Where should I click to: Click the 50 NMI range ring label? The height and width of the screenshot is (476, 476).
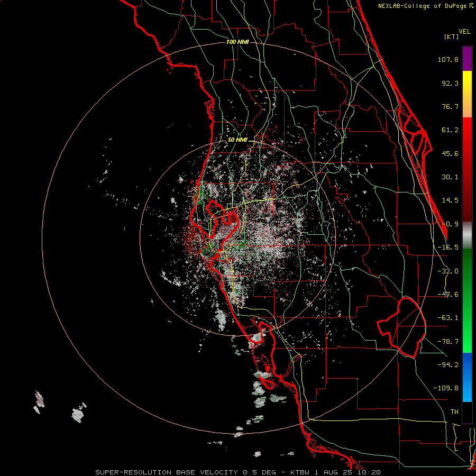point(237,140)
